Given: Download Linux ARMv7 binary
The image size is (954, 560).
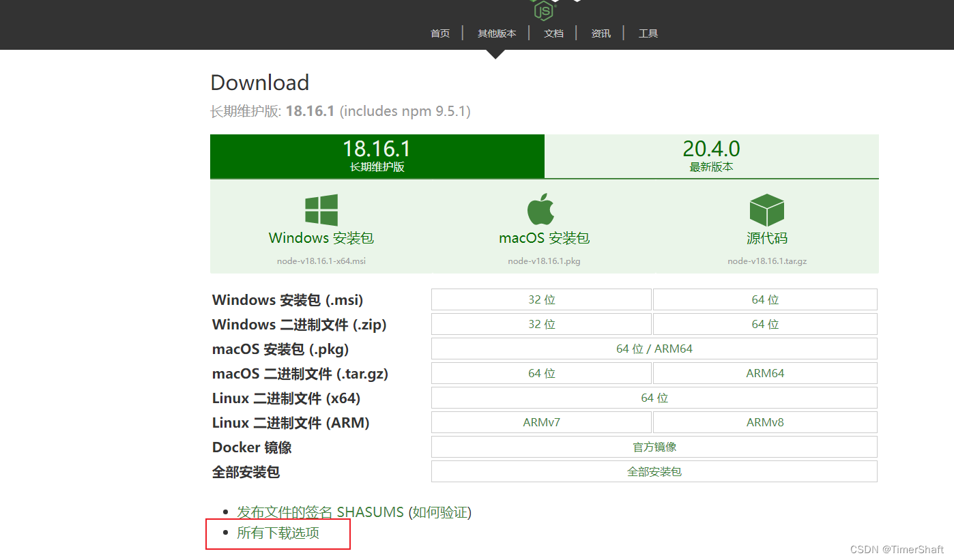Looking at the screenshot, I should (542, 422).
